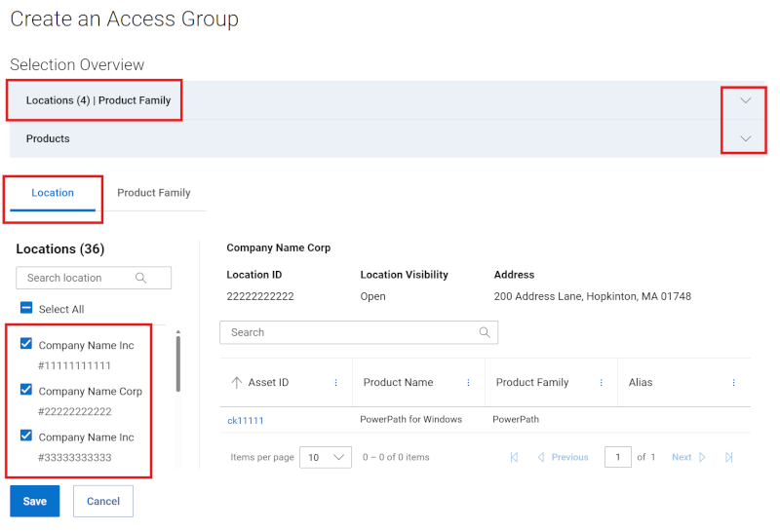Image resolution: width=780 pixels, height=532 pixels.
Task: Expand the Products overview section
Action: (x=746, y=138)
